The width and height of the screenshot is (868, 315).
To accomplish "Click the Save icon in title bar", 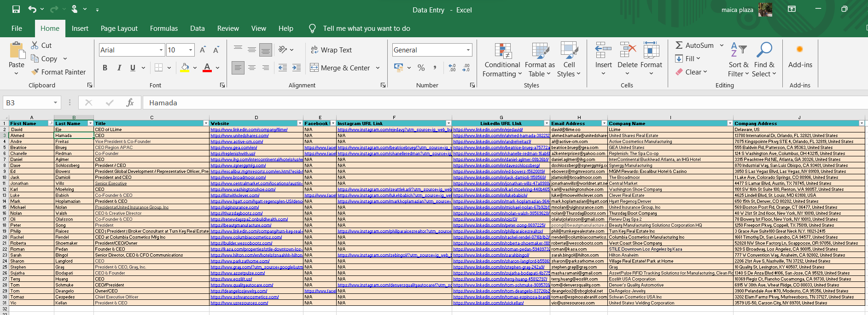I will [16, 9].
